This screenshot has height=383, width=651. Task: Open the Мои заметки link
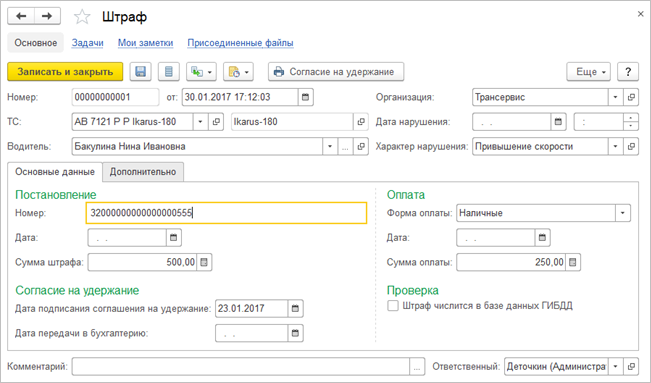(145, 43)
